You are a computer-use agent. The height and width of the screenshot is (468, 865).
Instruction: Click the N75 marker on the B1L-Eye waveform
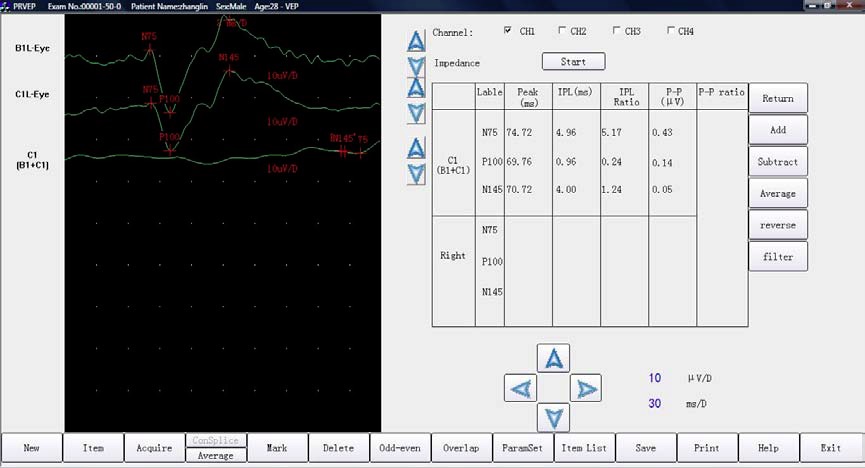pos(149,49)
